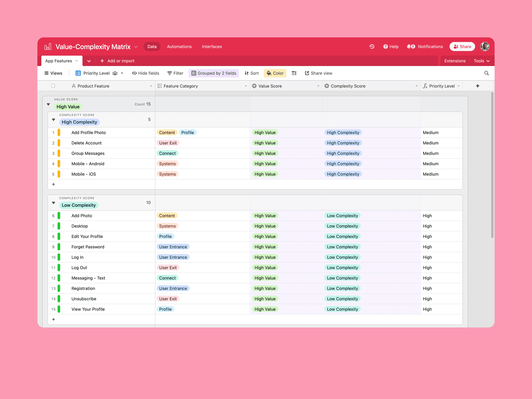This screenshot has width=532, height=399.
Task: Click the Complexity Score single-select field icon
Action: point(327,86)
